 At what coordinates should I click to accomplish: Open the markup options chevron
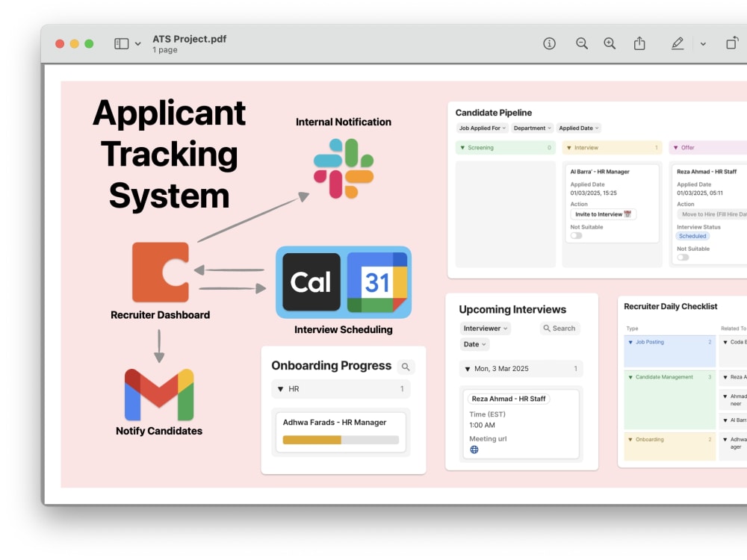[x=703, y=44]
